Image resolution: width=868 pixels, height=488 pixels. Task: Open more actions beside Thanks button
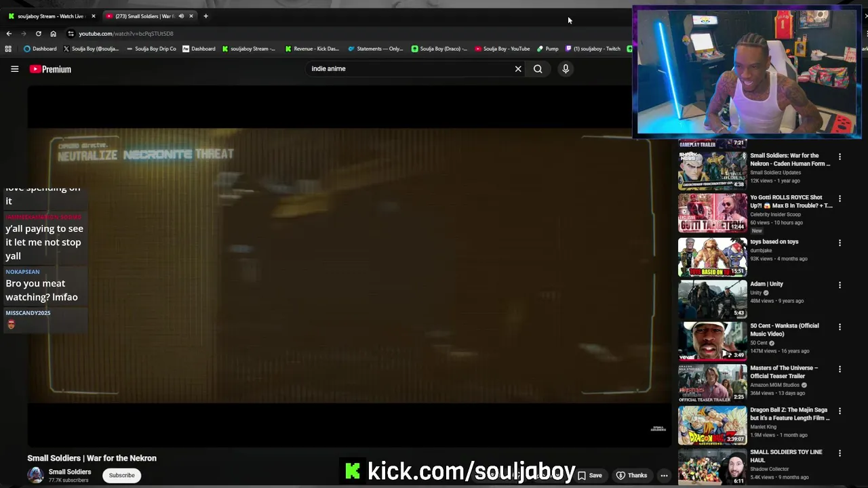click(665, 475)
